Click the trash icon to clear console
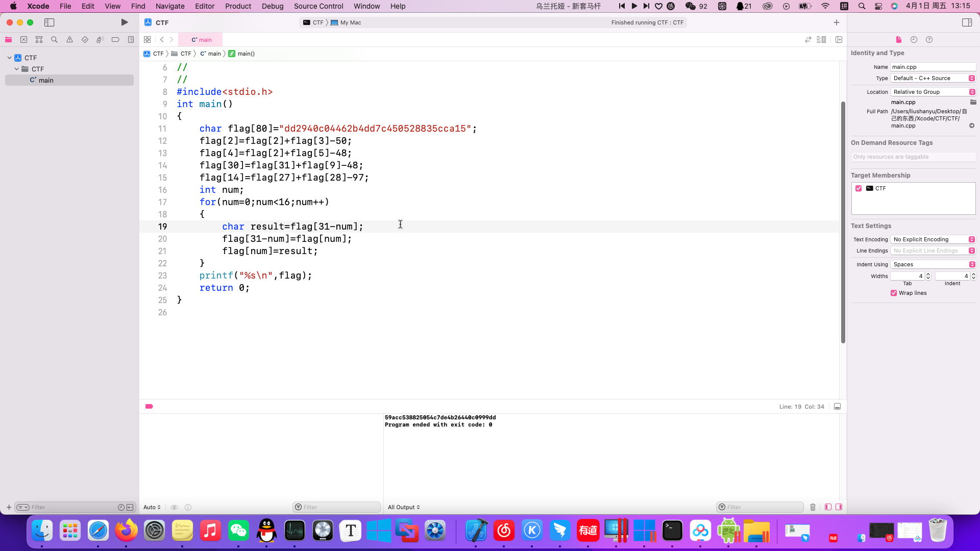Screen dimensions: 980x551 [813, 507]
